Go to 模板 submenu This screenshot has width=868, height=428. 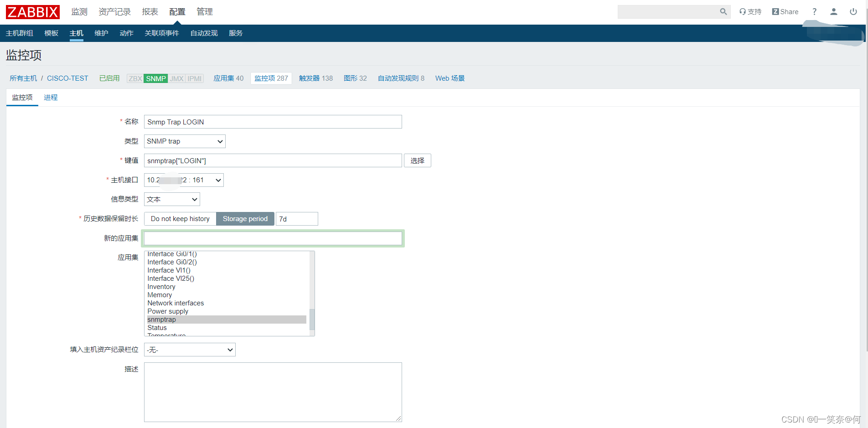point(52,33)
